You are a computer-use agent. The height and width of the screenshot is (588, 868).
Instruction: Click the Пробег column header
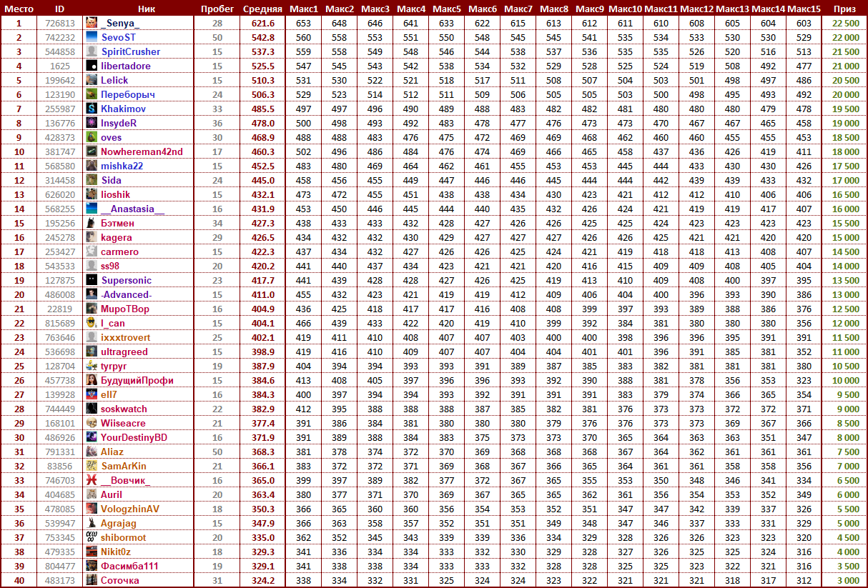coord(217,9)
